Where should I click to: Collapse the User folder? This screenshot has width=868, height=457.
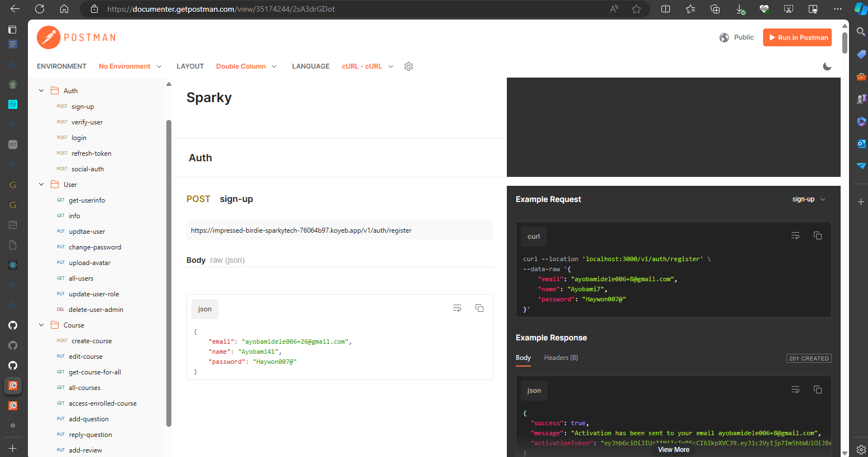[41, 184]
